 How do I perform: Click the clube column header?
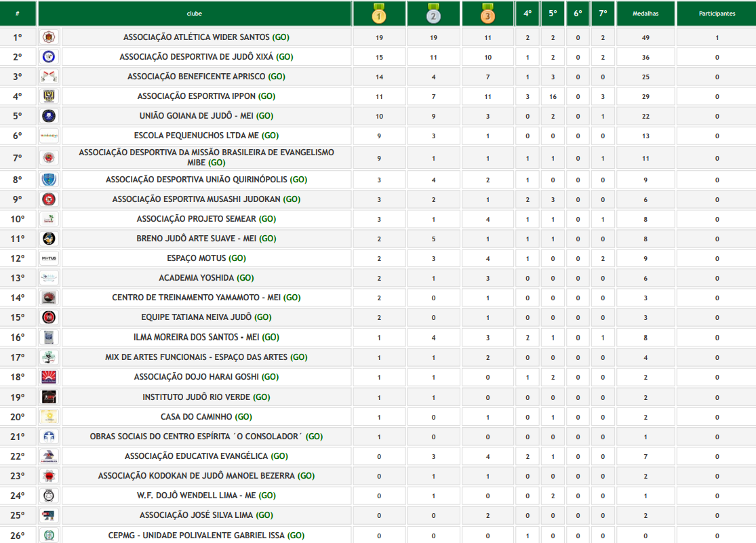195,14
